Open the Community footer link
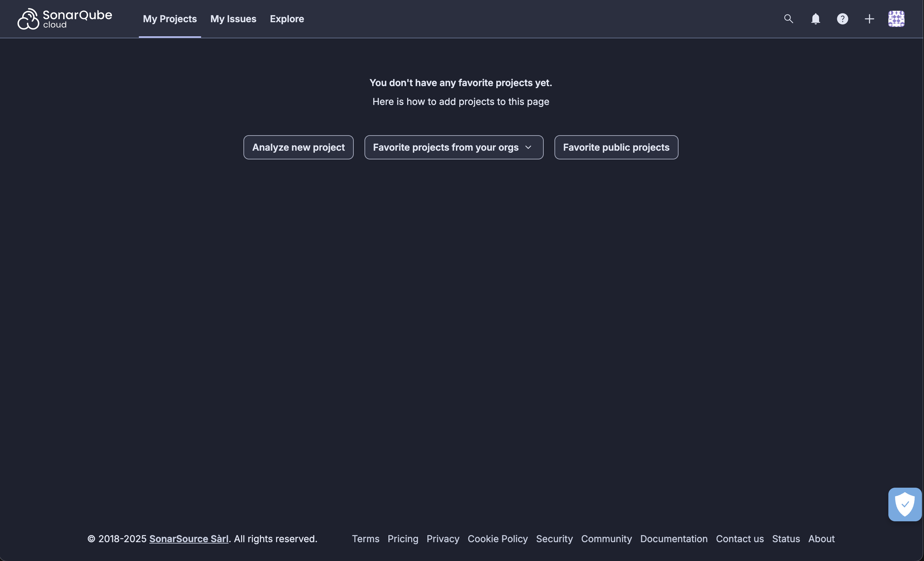 tap(606, 539)
